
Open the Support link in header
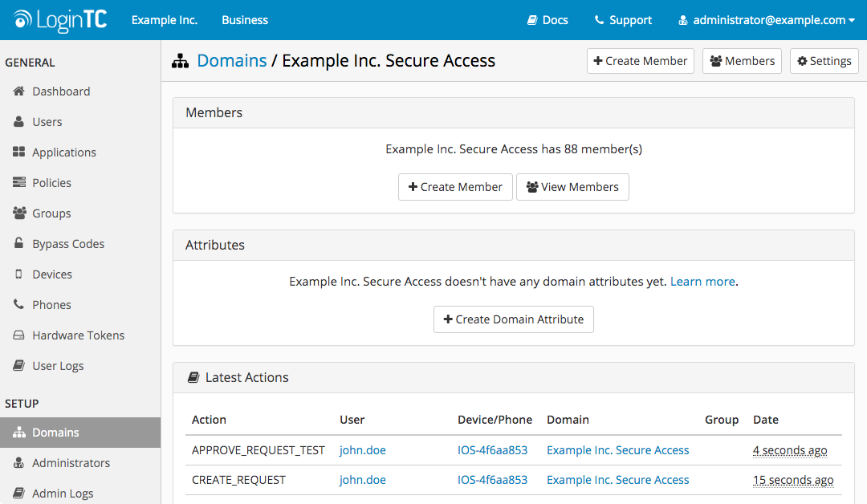point(623,20)
